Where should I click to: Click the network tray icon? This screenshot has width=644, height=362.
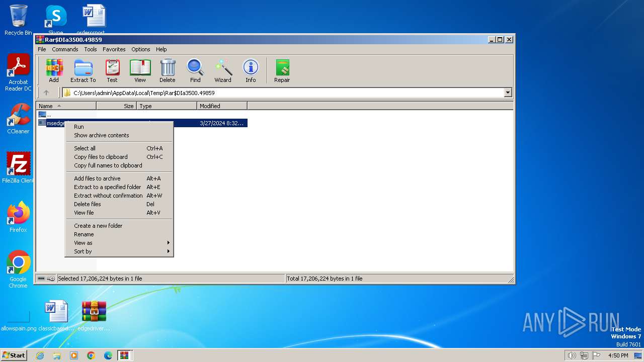(x=584, y=355)
